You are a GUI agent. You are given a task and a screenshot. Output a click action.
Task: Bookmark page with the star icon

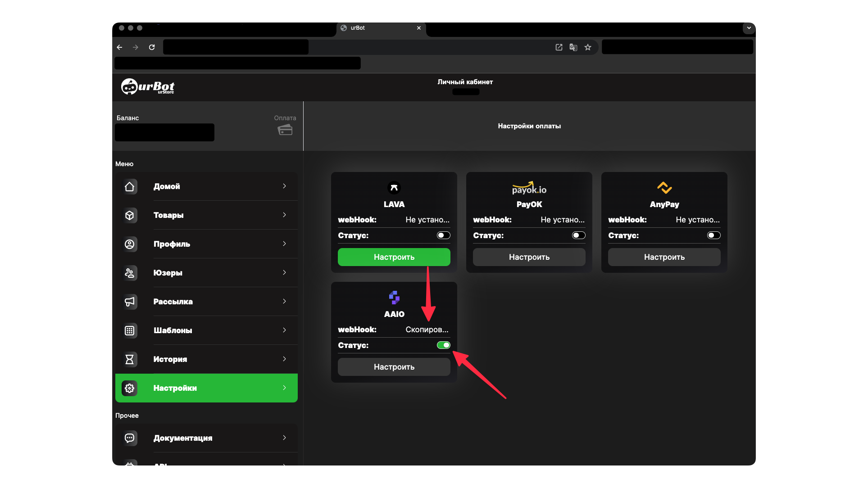588,47
